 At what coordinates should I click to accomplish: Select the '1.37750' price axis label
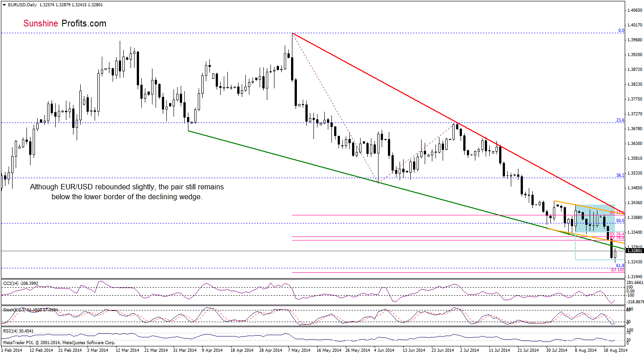(x=635, y=99)
